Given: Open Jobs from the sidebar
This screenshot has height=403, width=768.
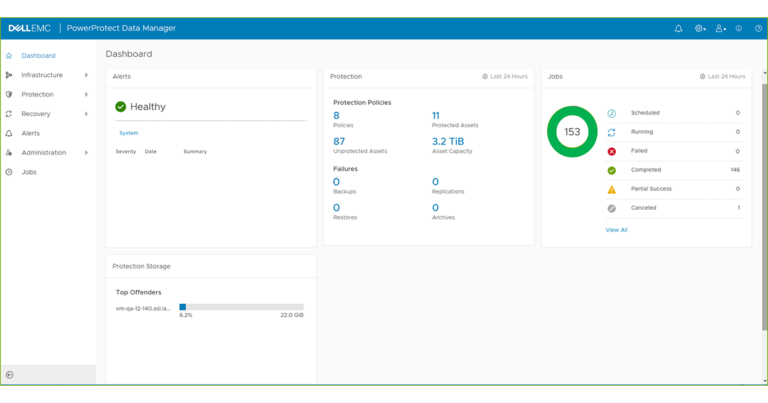Looking at the screenshot, I should 29,172.
